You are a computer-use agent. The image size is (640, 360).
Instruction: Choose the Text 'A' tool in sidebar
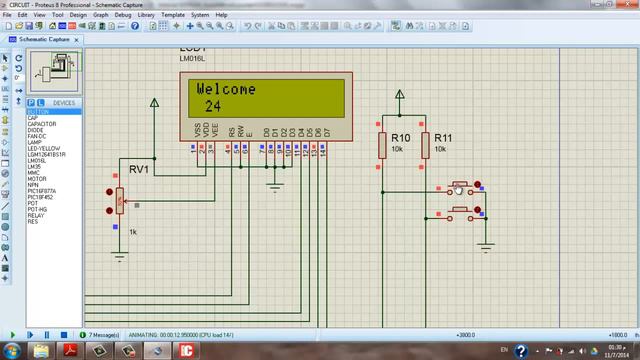[x=5, y=258]
